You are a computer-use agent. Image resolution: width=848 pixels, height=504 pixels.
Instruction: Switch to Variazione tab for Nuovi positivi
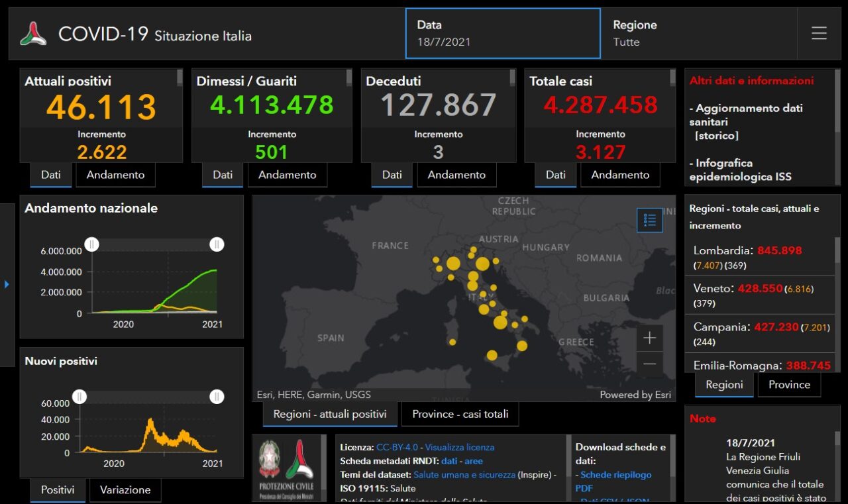point(125,490)
